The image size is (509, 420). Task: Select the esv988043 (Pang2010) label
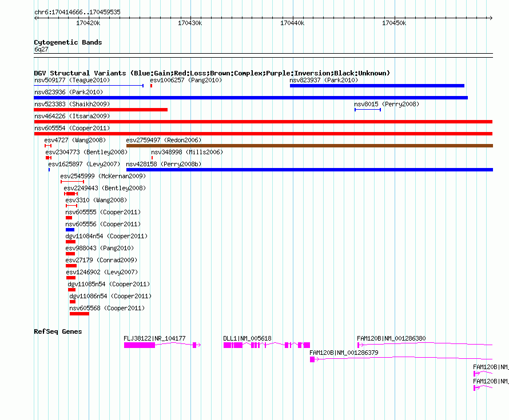click(100, 248)
